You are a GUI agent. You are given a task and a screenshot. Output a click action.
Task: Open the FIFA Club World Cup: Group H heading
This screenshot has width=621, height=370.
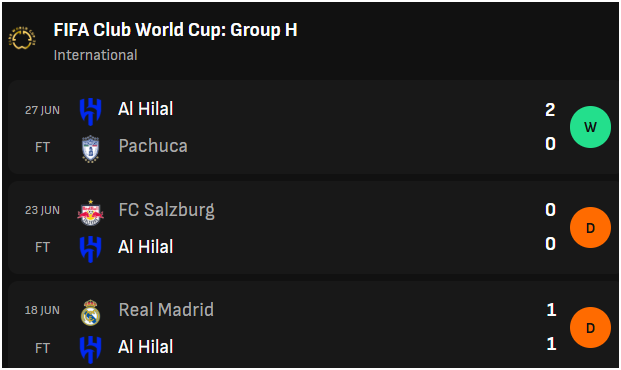(175, 30)
